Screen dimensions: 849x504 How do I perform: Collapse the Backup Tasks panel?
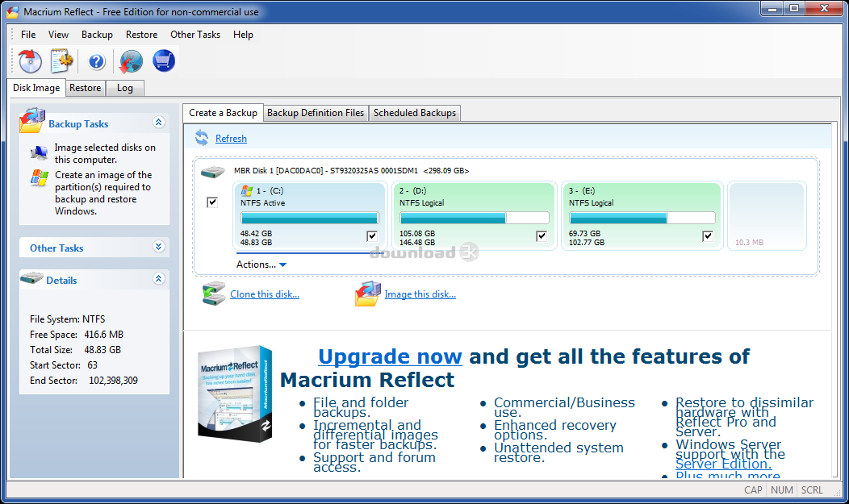[159, 123]
